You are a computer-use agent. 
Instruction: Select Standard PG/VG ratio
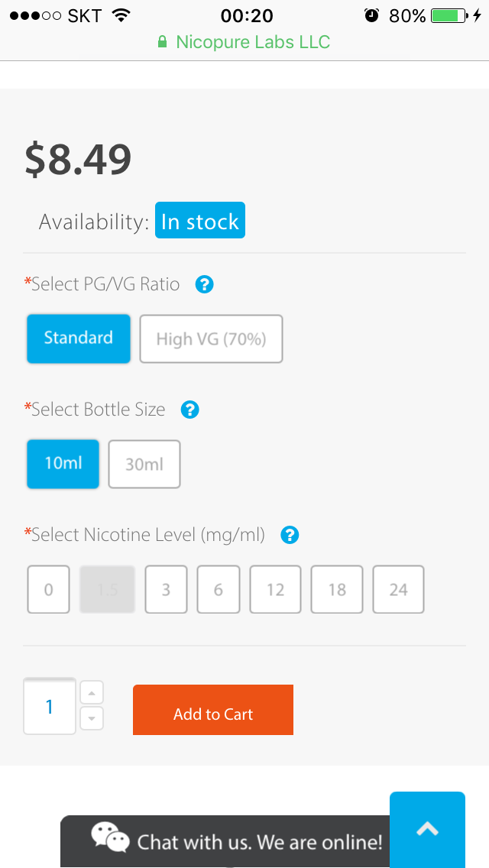tap(79, 338)
